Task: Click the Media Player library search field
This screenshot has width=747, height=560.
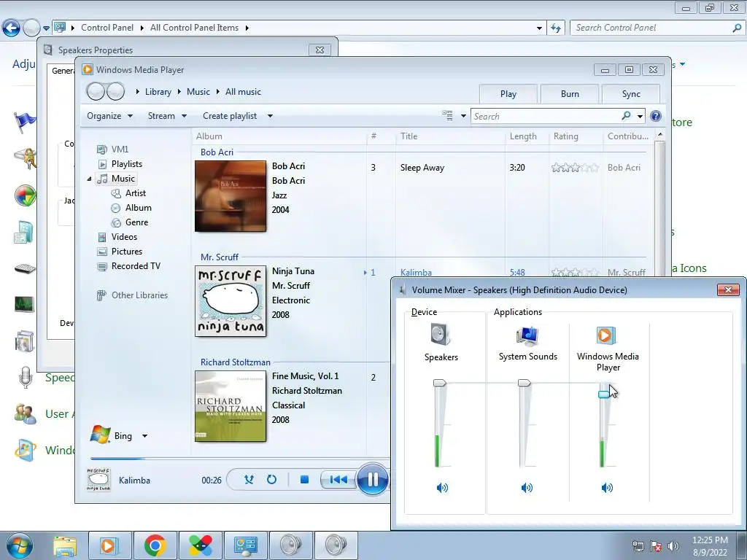Action: [546, 116]
